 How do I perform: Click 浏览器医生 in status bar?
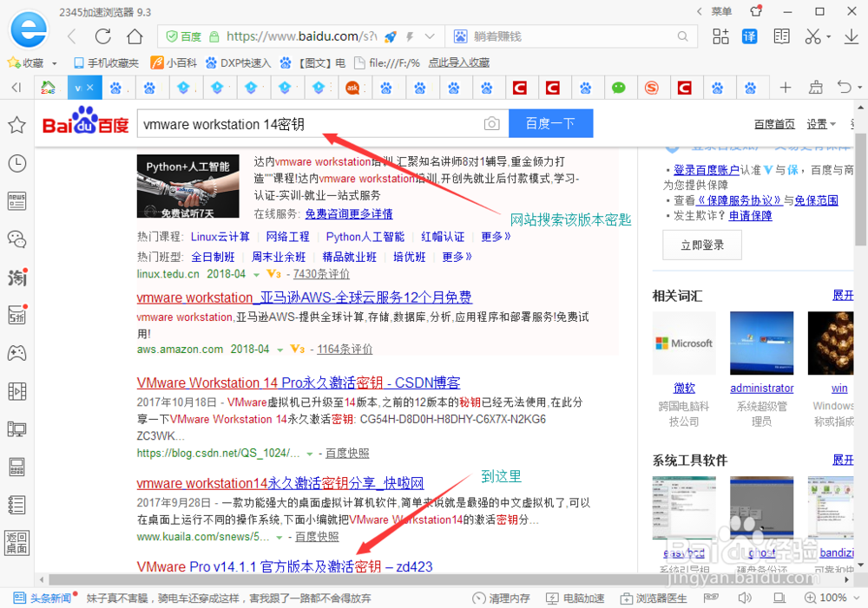654,598
